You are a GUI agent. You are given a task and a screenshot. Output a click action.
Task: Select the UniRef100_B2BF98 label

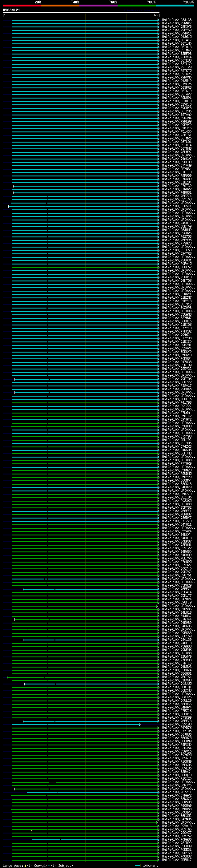click(177, 54)
